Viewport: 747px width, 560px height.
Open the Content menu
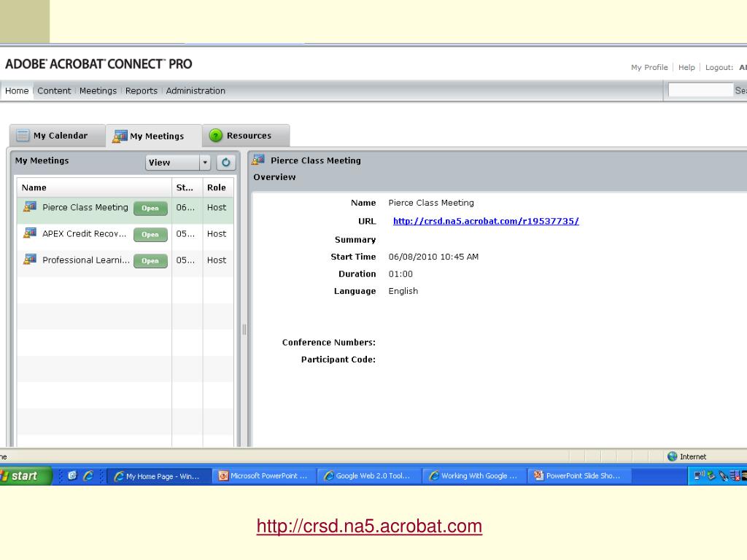coord(54,90)
